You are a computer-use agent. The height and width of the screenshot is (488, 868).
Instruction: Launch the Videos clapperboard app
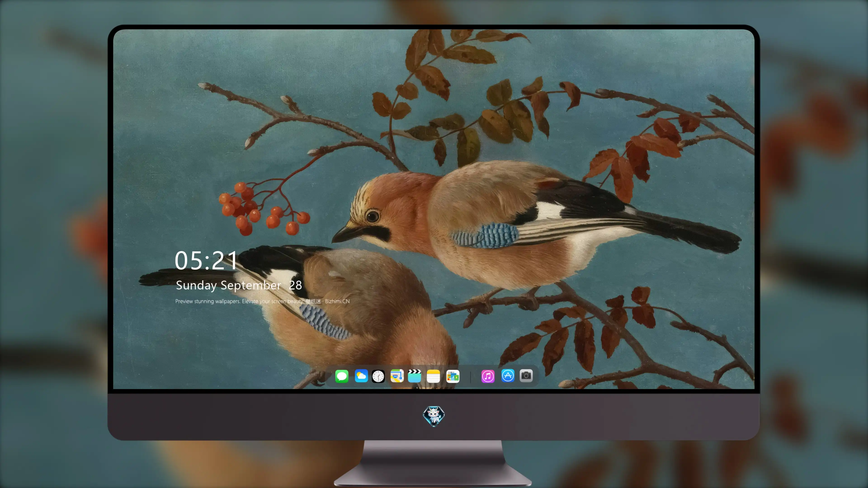[x=415, y=376]
